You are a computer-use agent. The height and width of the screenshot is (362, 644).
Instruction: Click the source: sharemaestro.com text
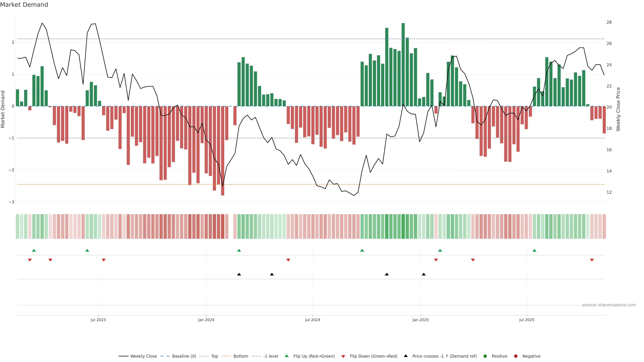click(x=609, y=305)
